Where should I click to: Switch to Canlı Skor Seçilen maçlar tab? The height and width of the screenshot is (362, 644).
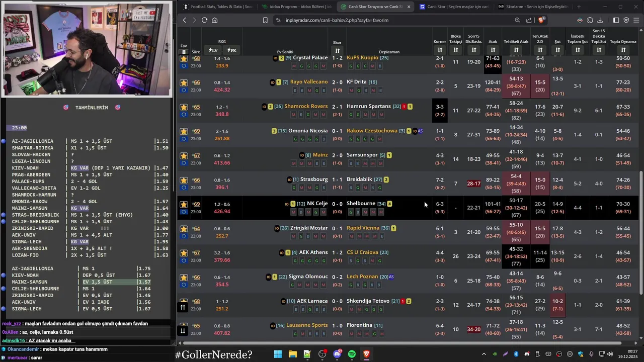pyautogui.click(x=454, y=7)
